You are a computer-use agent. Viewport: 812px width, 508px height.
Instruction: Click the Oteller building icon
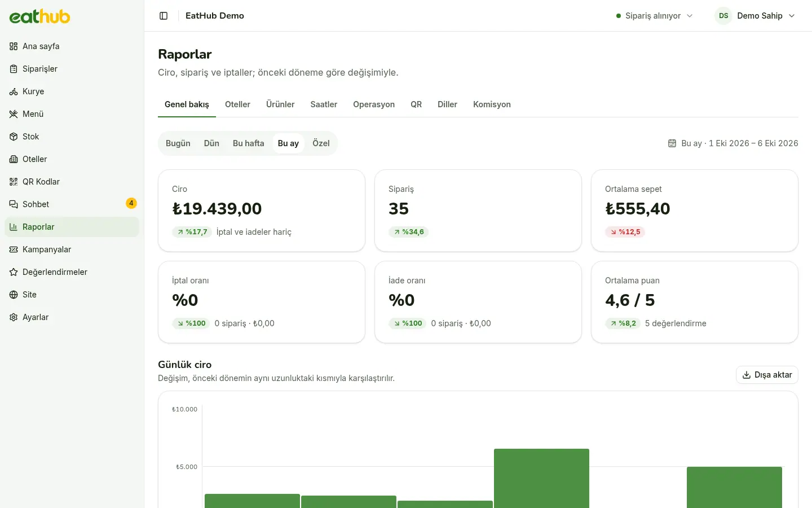pos(14,159)
